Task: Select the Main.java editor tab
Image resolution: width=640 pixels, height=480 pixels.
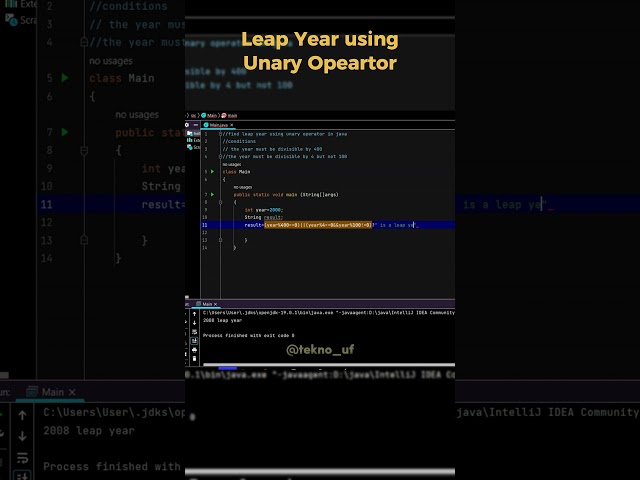Action: [218, 125]
